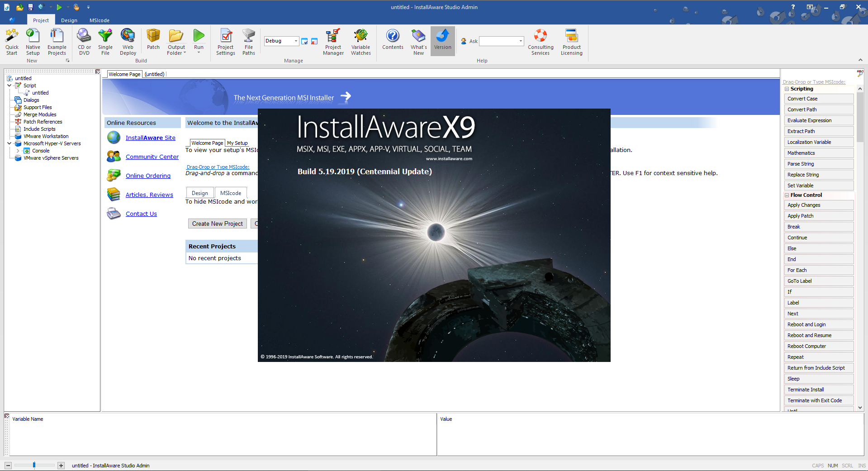Show Variable Watches
868x471 pixels.
click(x=361, y=42)
